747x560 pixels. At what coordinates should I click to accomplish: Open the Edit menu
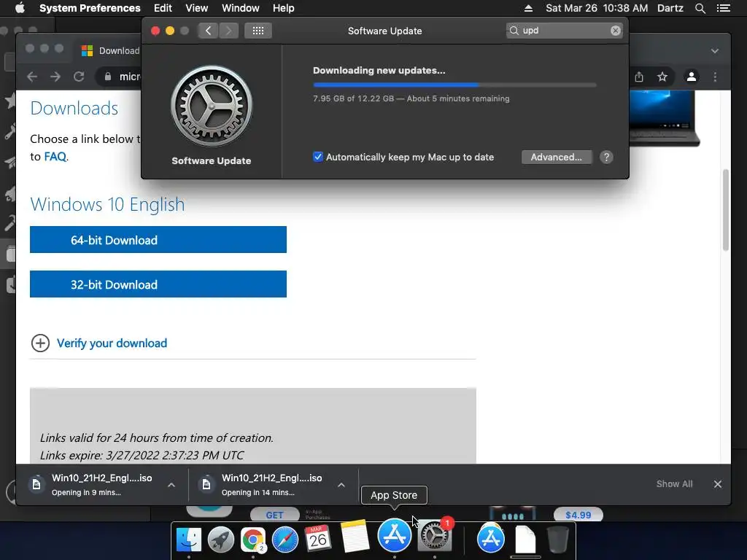tap(163, 8)
